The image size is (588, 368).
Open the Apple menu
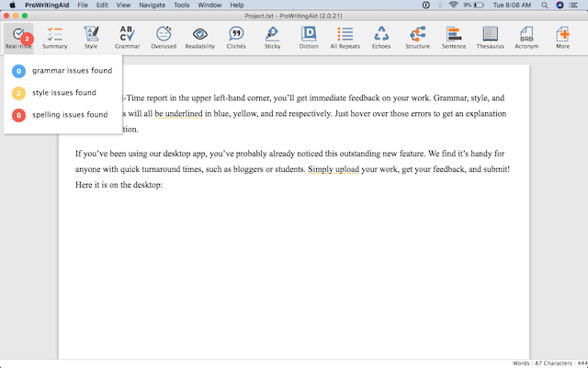pos(12,5)
